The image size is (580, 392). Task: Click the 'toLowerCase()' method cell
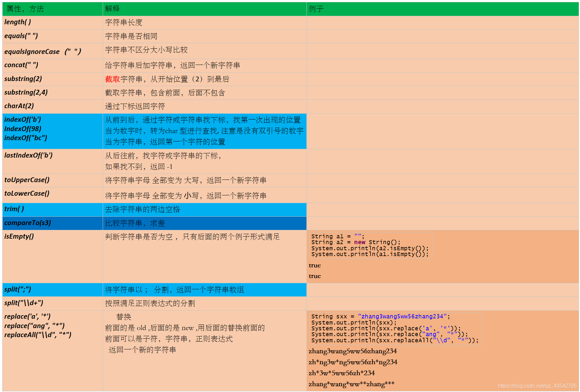pos(53,195)
